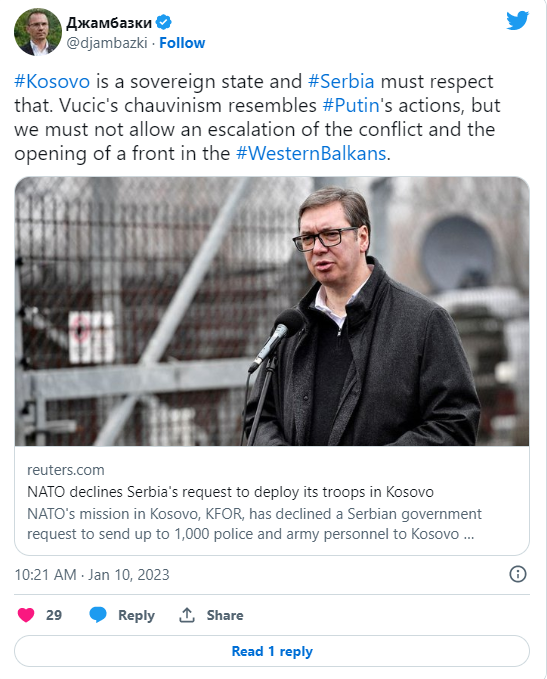Click the reuters.com source label
This screenshot has height=679, width=547.
point(66,470)
